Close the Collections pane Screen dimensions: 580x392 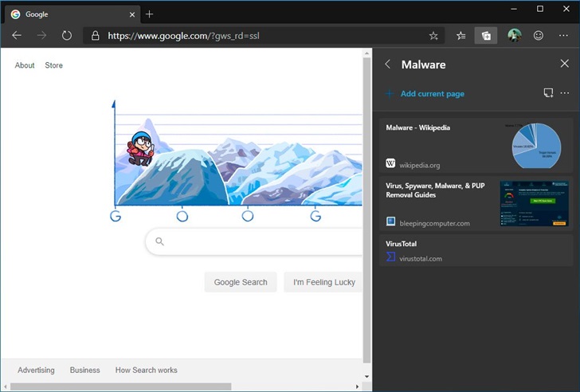pyautogui.click(x=564, y=65)
